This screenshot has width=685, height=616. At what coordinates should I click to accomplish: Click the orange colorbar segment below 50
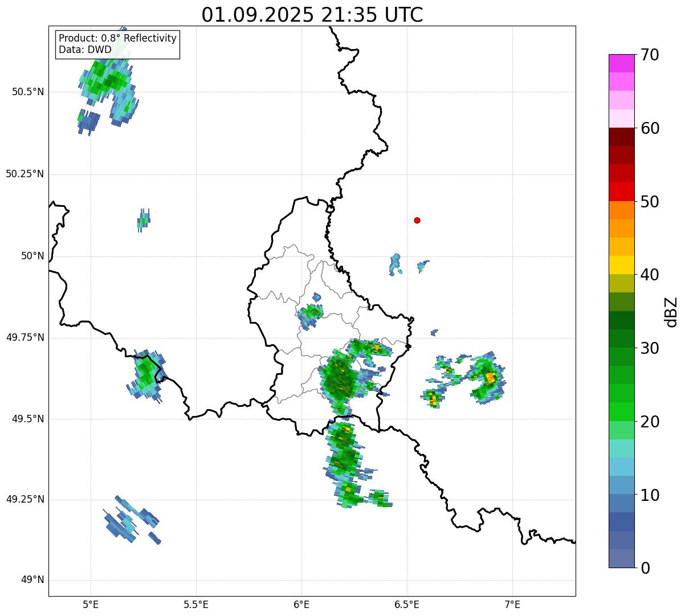(622, 210)
